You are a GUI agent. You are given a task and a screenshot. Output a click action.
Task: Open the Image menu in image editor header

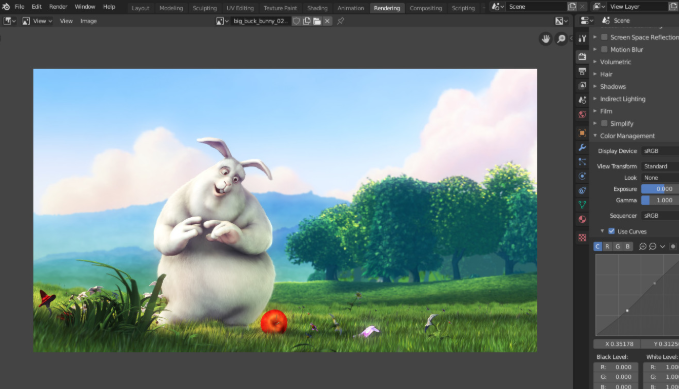pyautogui.click(x=88, y=21)
